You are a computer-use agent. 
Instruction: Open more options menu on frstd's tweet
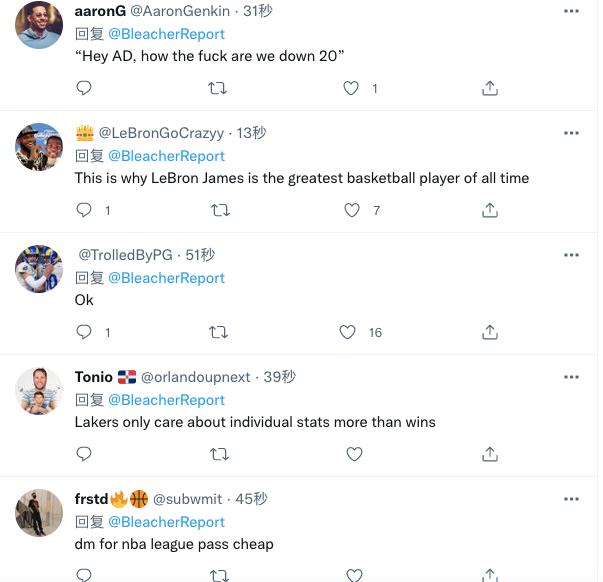[x=571, y=499]
